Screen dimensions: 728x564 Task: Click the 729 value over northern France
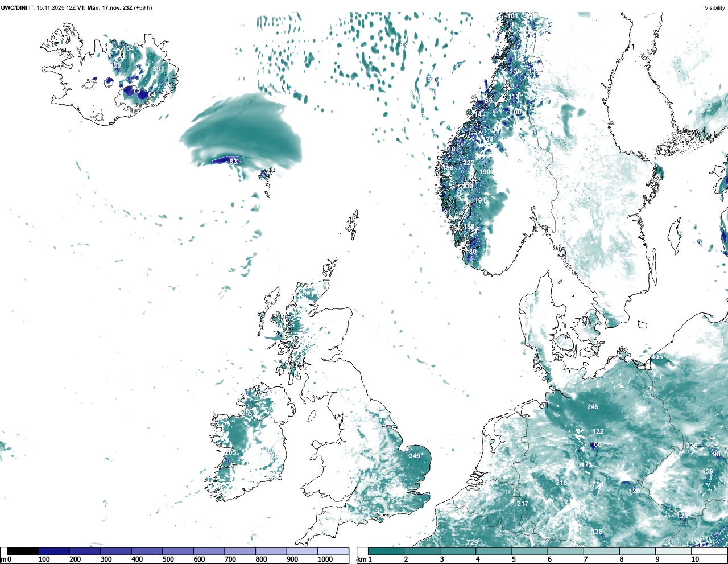(x=472, y=542)
